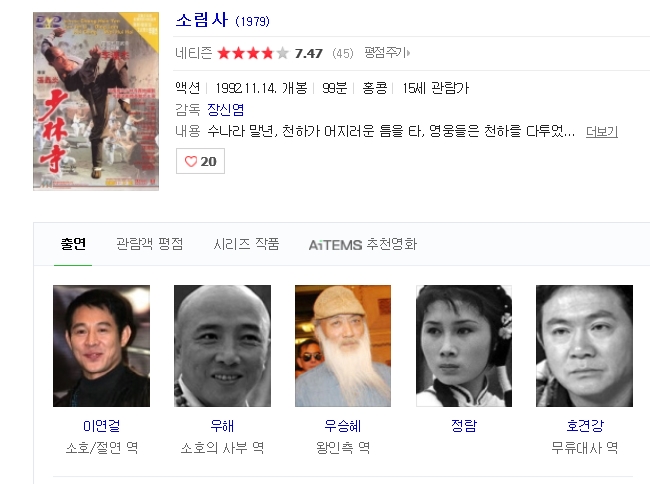Viewport: 650px width, 484px height.
Task: Click the 우해 actor photo
Action: pyautogui.click(x=222, y=346)
